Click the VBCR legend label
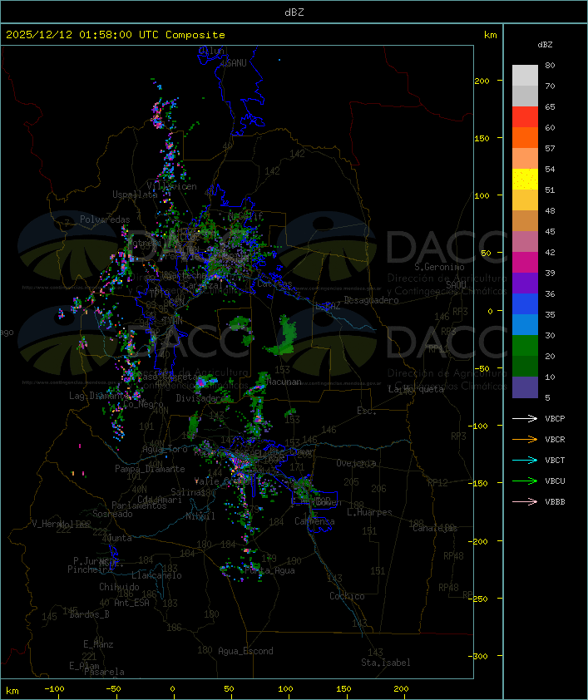Viewport: 588px width, 700px height. 555,439
